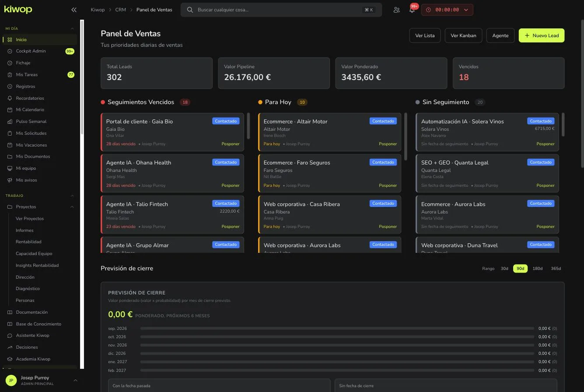Viewport: 584px width, 392px height.
Task: Click the Mis avisos megaphone icon
Action: click(x=10, y=180)
